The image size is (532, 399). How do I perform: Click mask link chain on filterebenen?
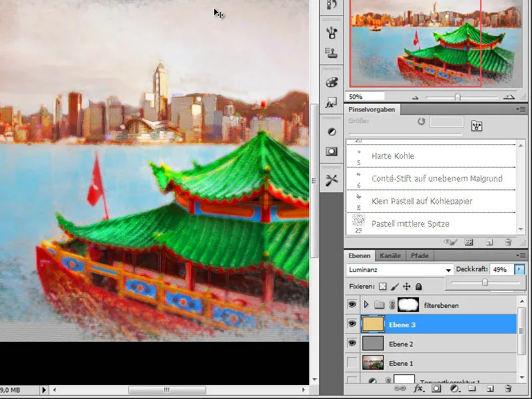(392, 305)
